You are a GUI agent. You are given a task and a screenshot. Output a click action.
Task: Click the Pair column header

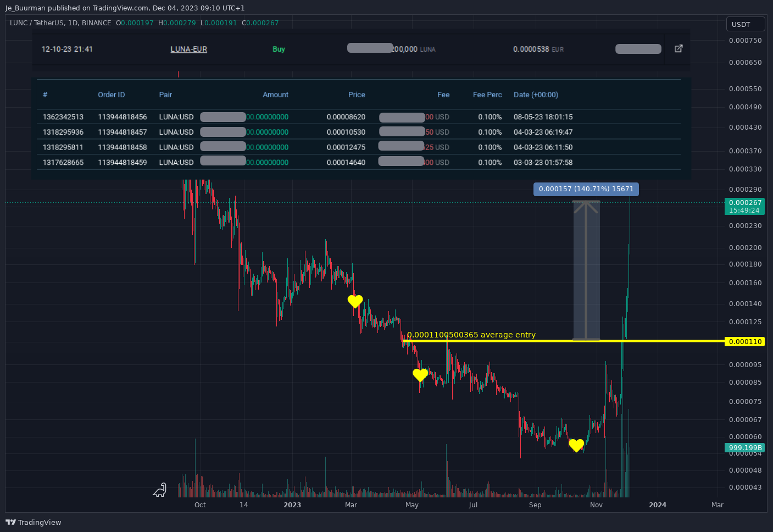click(x=165, y=95)
